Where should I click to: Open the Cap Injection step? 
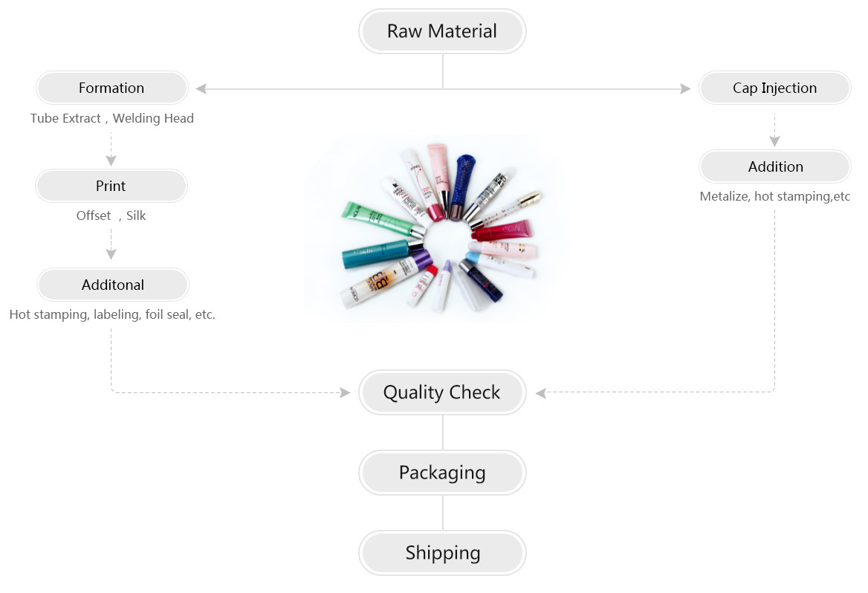pyautogui.click(x=774, y=88)
